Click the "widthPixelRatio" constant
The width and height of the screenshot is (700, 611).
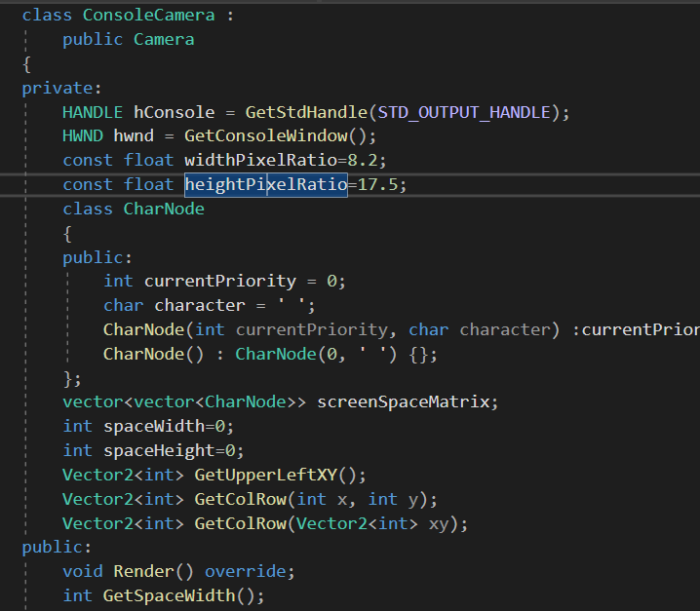(x=260, y=160)
